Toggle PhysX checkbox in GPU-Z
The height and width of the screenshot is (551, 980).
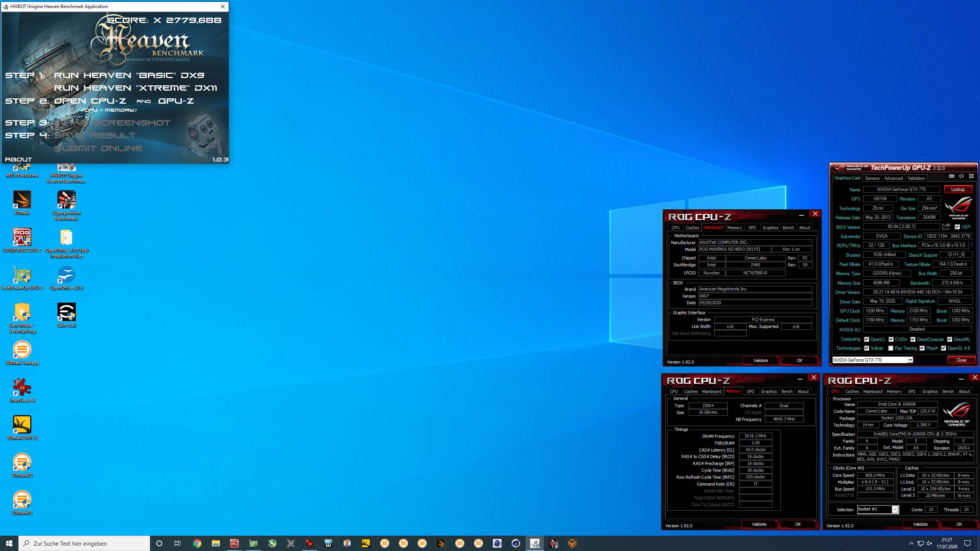tap(922, 348)
